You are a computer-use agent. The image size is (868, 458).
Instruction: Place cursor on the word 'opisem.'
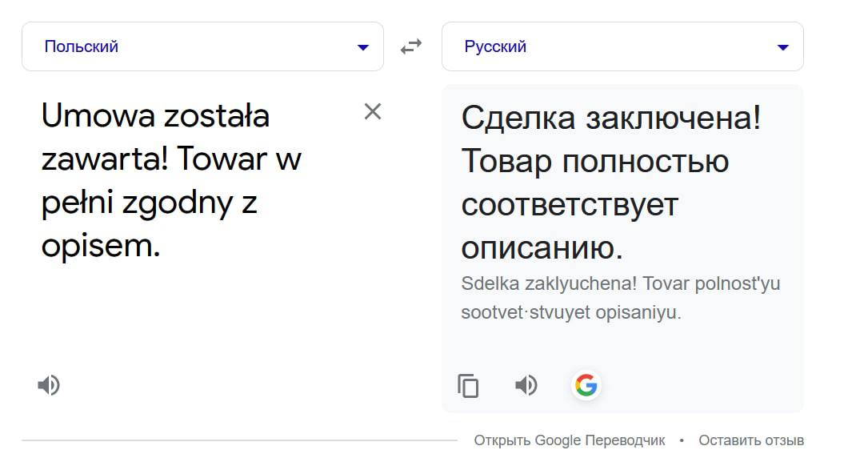[x=101, y=246]
